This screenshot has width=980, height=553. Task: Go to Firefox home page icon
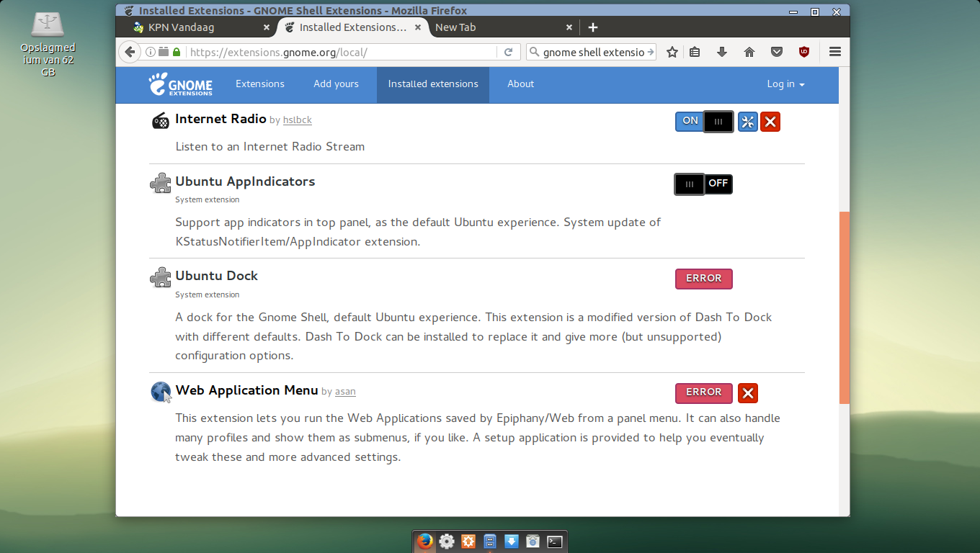(x=749, y=52)
